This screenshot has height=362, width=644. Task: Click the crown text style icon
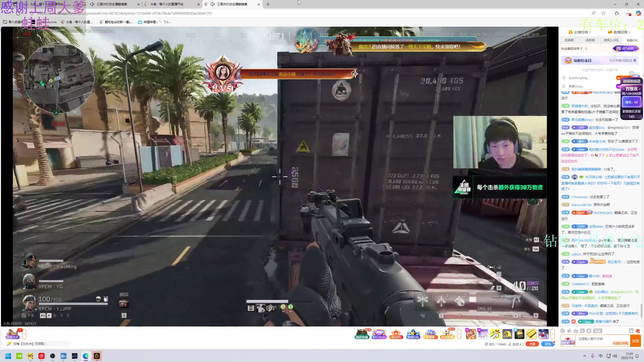tap(576, 331)
